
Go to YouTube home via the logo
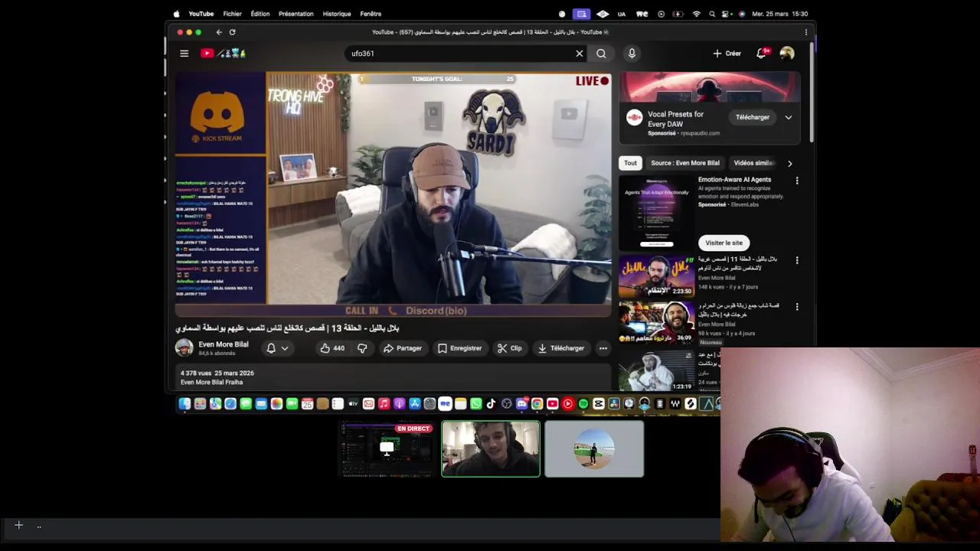pos(223,54)
